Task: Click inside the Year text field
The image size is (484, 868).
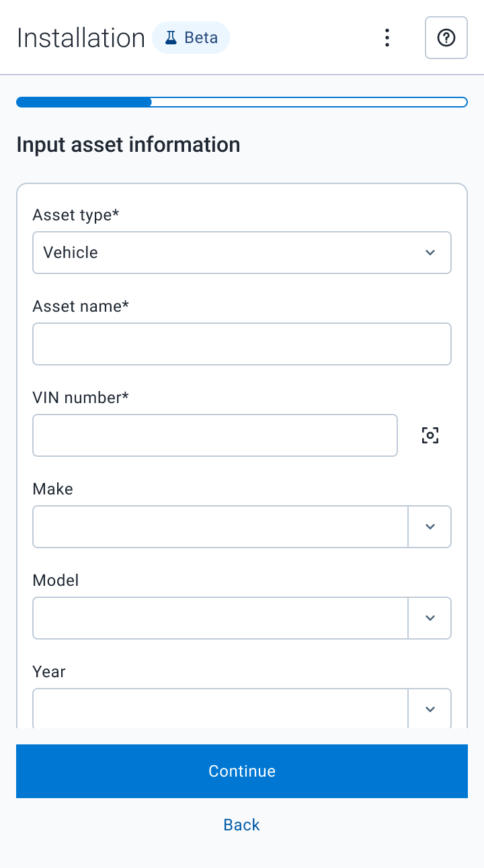Action: [x=220, y=709]
